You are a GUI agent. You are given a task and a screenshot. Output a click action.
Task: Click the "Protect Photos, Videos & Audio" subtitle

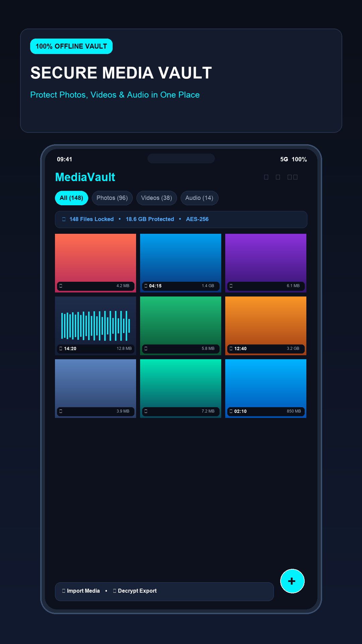pyautogui.click(x=115, y=95)
